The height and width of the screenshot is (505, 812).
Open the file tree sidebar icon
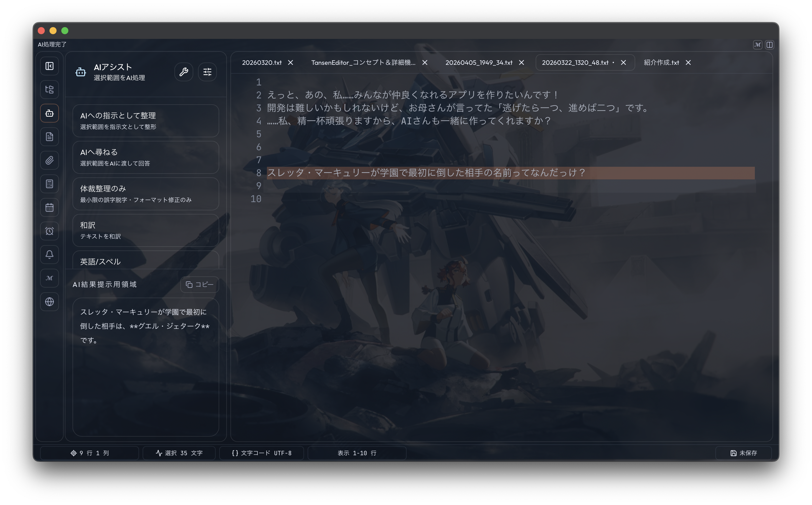point(49,90)
